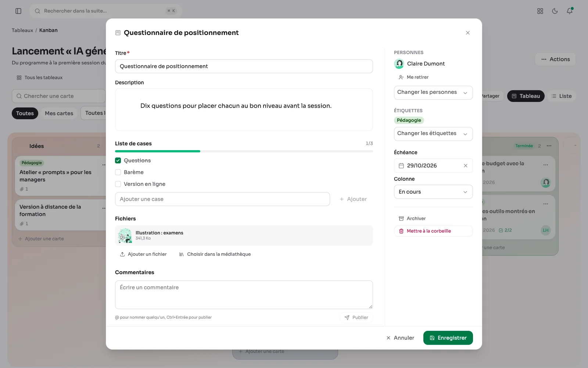The width and height of the screenshot is (588, 368).
Task: Remove myself with Me retirer
Action: coord(413,77)
